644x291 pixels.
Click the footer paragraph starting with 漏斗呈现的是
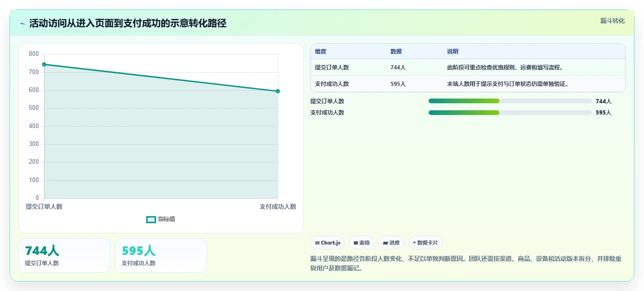[x=466, y=264]
